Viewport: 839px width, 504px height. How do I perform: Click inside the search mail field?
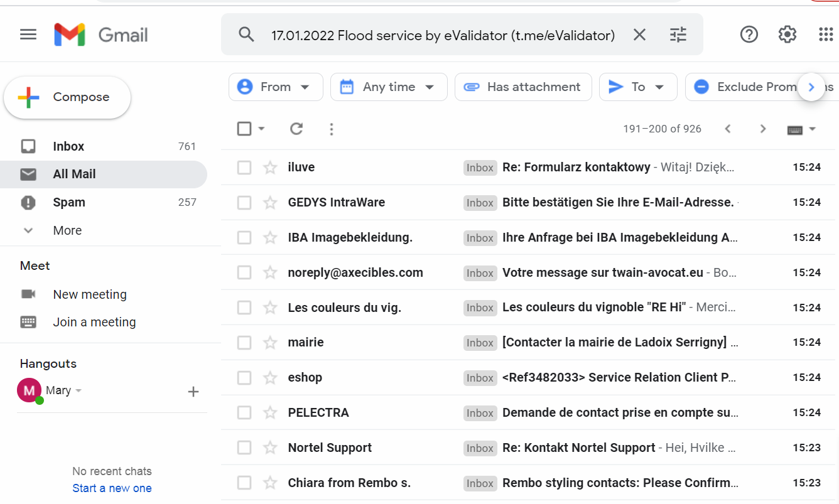click(442, 35)
